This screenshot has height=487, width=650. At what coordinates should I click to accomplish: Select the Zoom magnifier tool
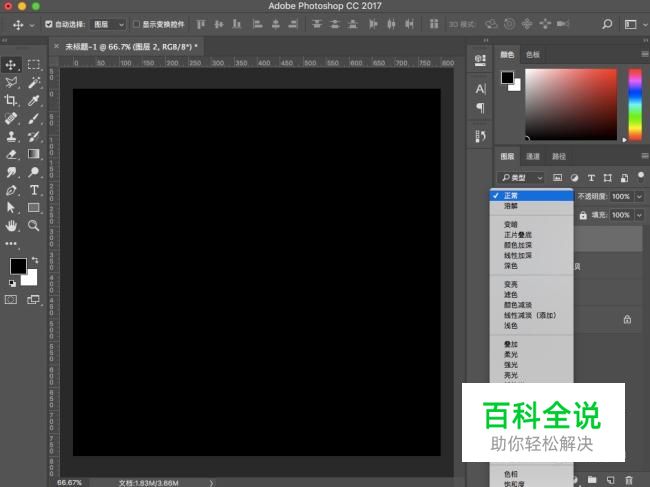pyautogui.click(x=34, y=225)
